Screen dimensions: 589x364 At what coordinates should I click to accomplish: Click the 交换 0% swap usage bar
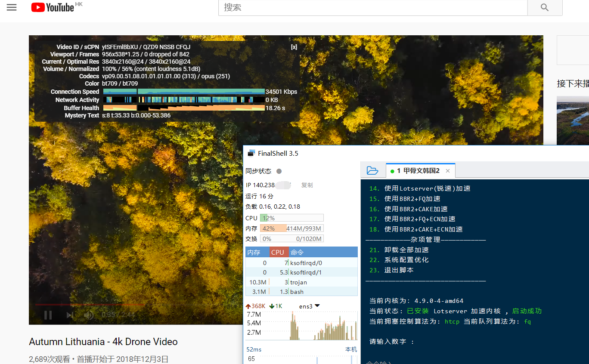pyautogui.click(x=291, y=239)
